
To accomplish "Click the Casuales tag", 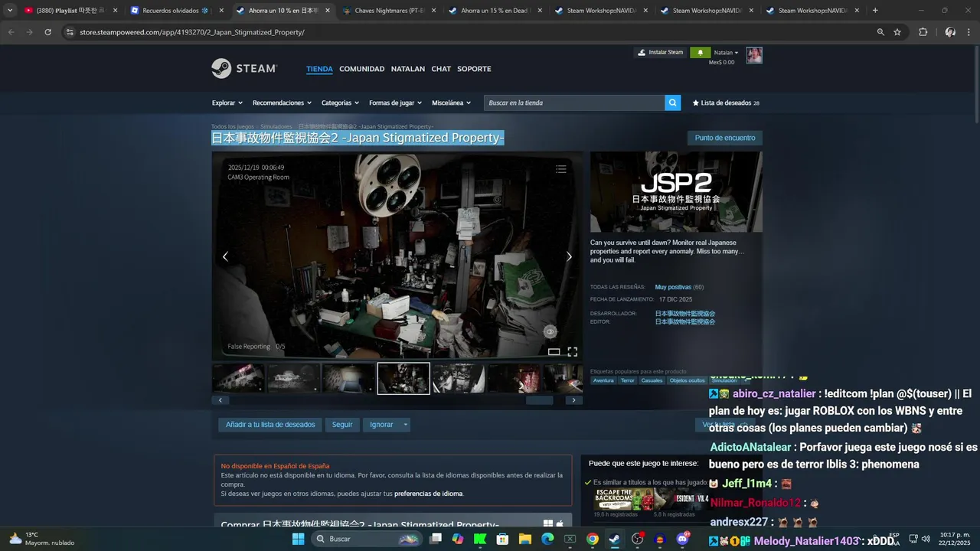I will coord(652,380).
